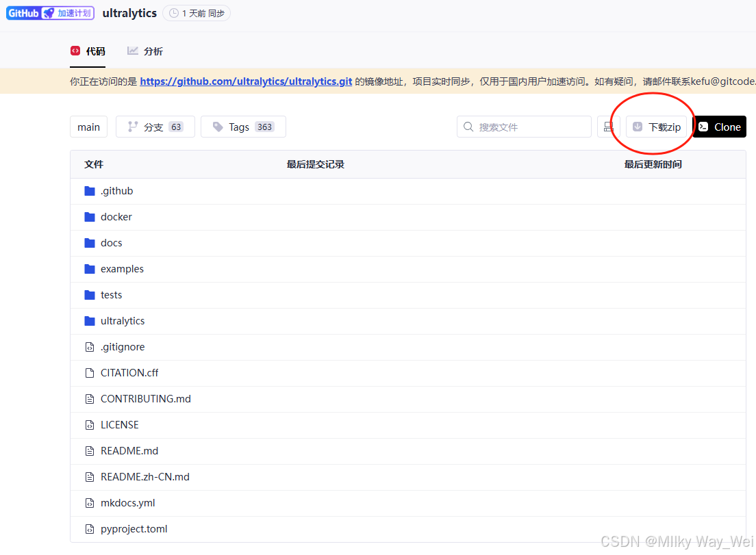Viewport: 756px width, 555px height.
Task: Click the 下载zip button
Action: tap(656, 127)
